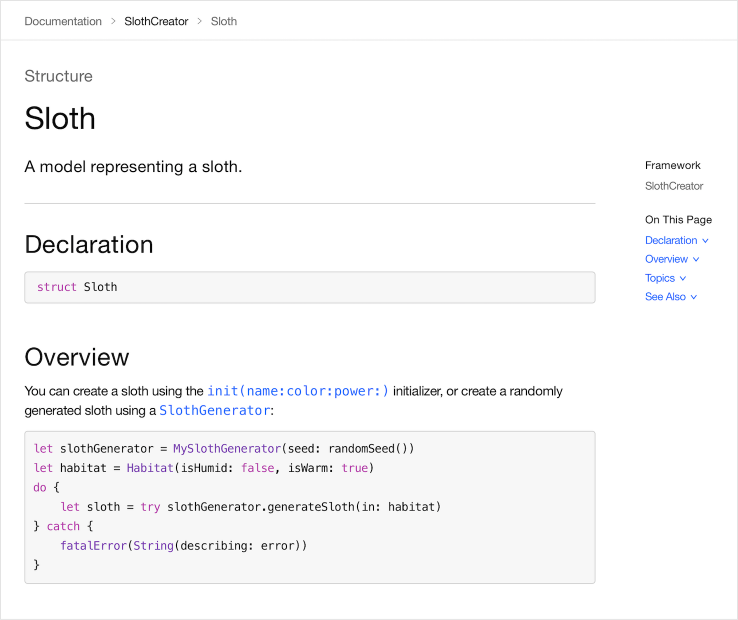
Task: Click the SlothCreator framework name in sidebar
Action: [674, 186]
